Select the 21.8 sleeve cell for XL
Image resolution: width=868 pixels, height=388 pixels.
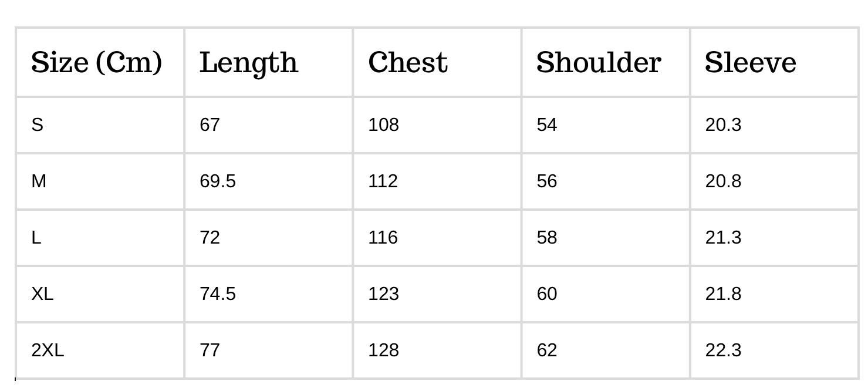pos(723,293)
